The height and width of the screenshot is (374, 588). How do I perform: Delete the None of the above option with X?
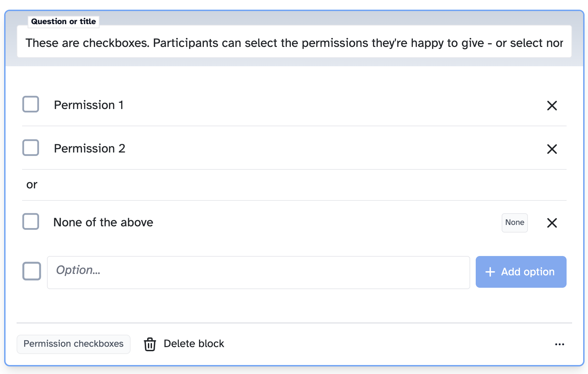coord(552,223)
